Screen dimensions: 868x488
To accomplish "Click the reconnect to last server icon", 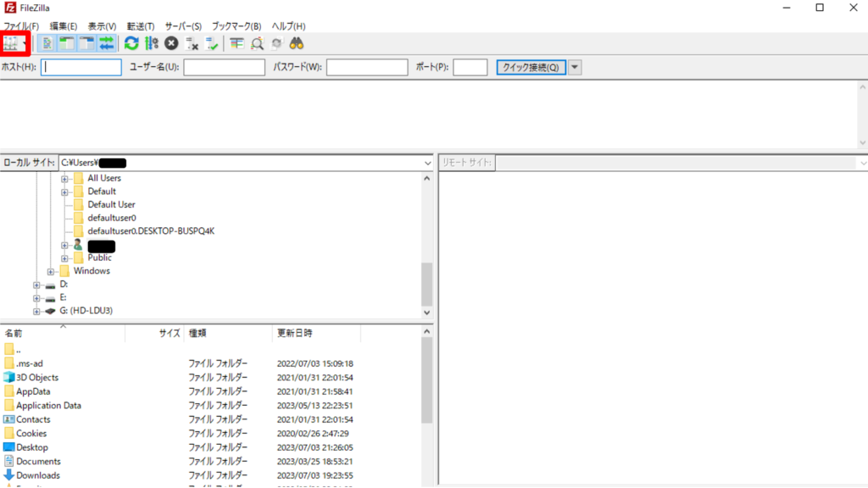I will click(211, 43).
